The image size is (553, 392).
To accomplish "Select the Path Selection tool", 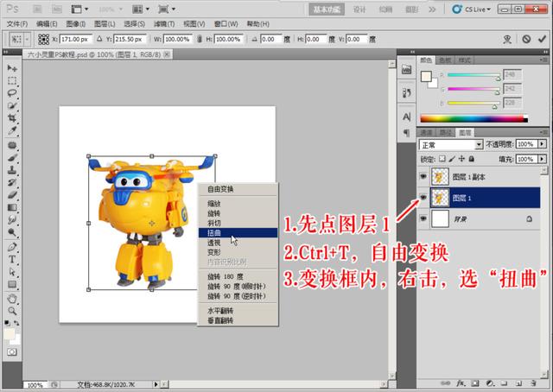I will [12, 272].
